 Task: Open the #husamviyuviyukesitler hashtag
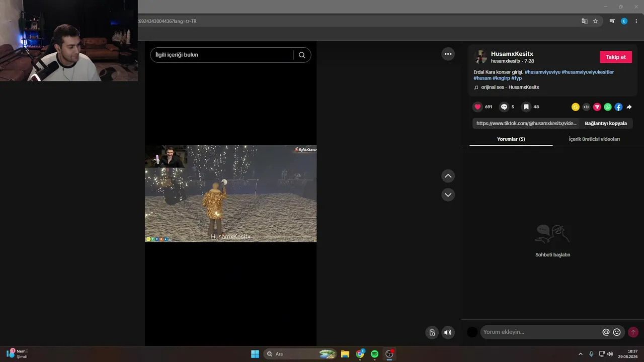point(588,72)
